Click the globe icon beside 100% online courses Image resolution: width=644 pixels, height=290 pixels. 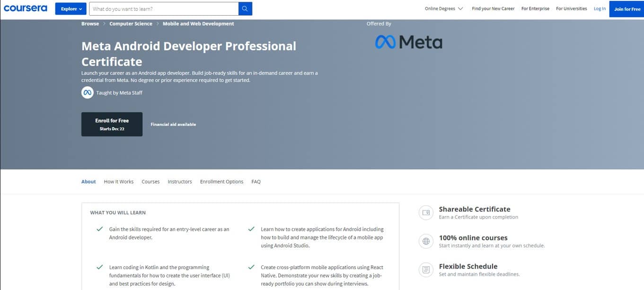click(x=425, y=241)
